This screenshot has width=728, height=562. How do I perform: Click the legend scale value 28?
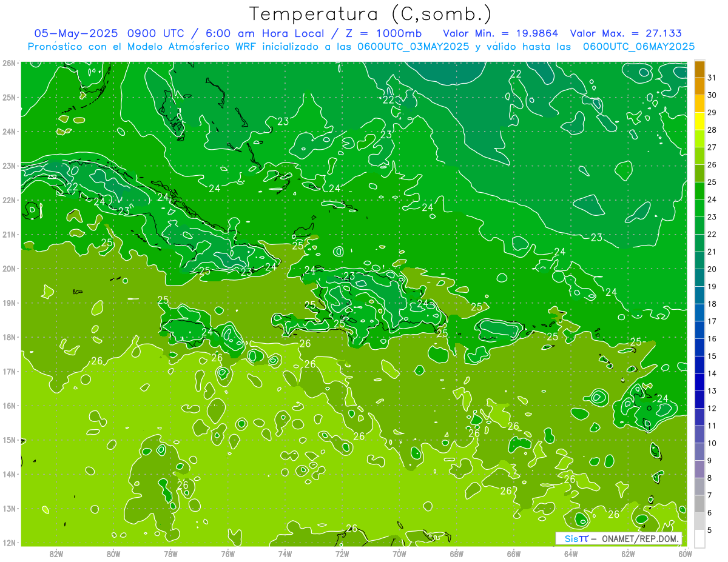tap(712, 130)
